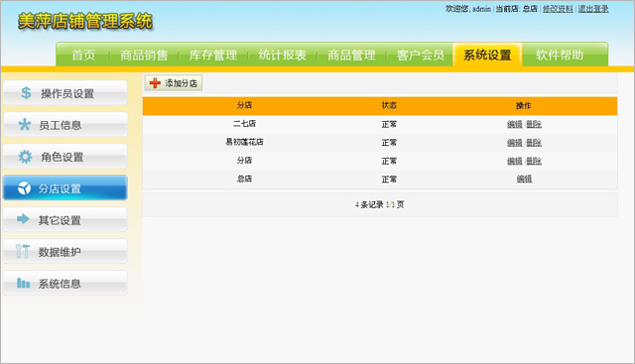Click the 状态 column header
Image resolution: width=635 pixels, height=364 pixels.
click(389, 105)
